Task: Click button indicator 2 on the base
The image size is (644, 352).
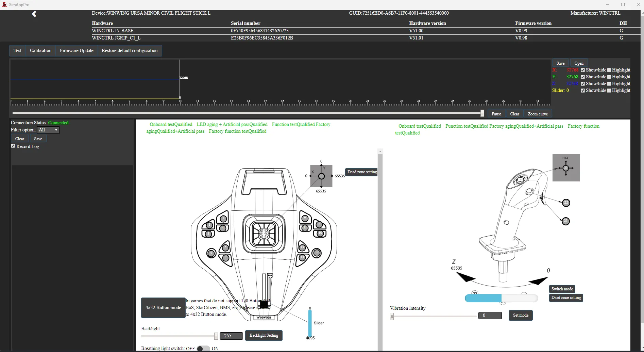Action: (x=223, y=219)
